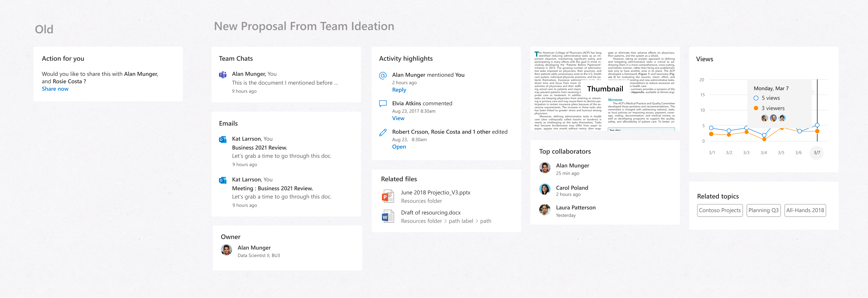The height and width of the screenshot is (298, 868).
Task: Click the @ mention icon in Activity highlights
Action: tap(383, 75)
